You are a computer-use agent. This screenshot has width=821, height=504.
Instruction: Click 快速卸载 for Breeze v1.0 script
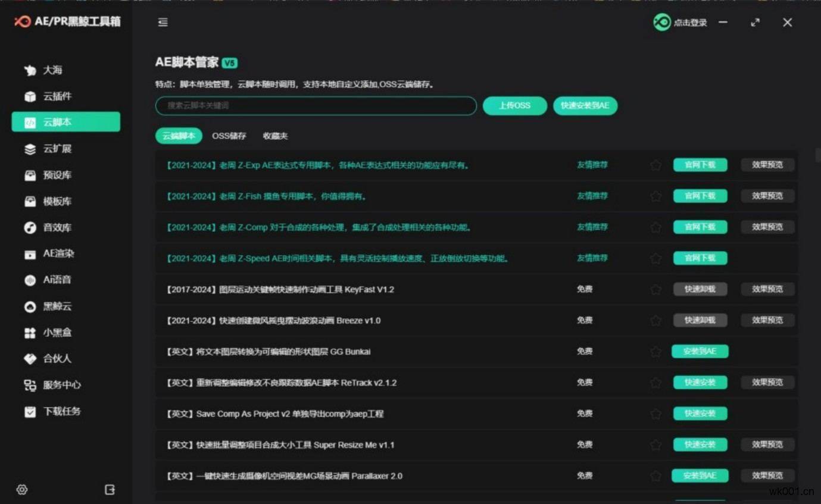[700, 320]
